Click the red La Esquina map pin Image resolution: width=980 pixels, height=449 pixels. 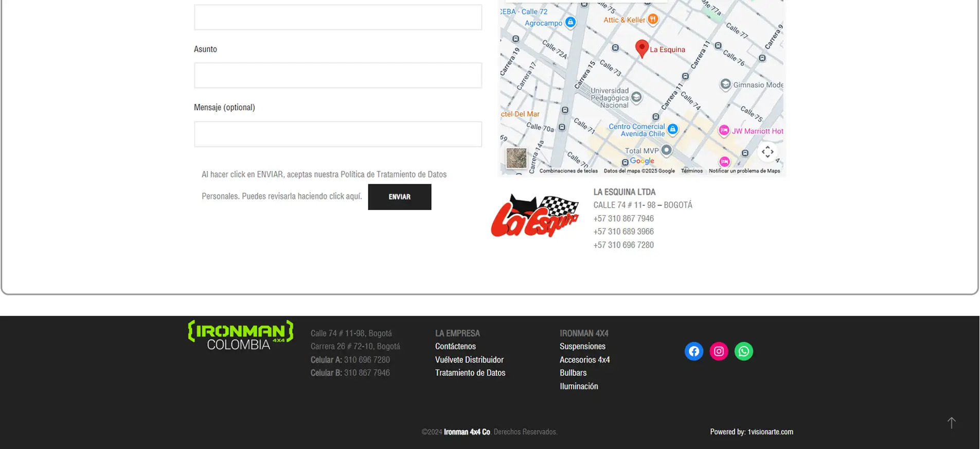click(642, 48)
